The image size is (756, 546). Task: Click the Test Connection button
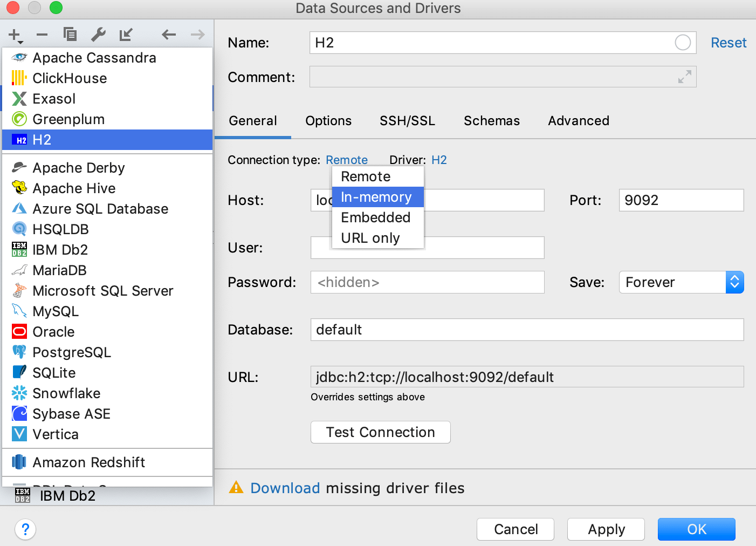click(380, 432)
